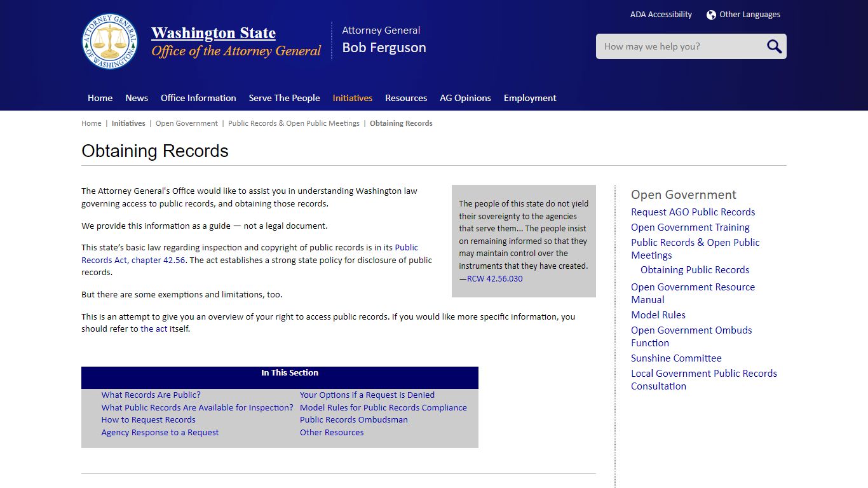Open Request AGO Public Records in sidebar

point(693,212)
